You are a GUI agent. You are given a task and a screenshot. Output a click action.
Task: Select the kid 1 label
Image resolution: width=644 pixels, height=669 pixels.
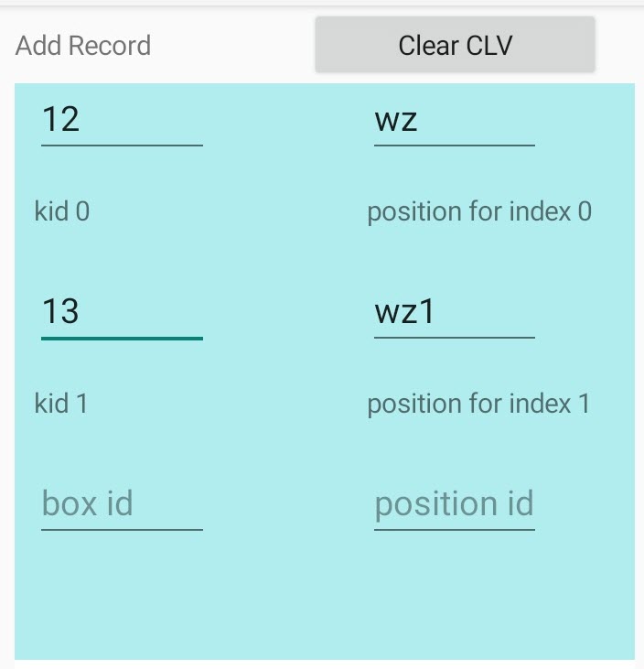point(61,404)
